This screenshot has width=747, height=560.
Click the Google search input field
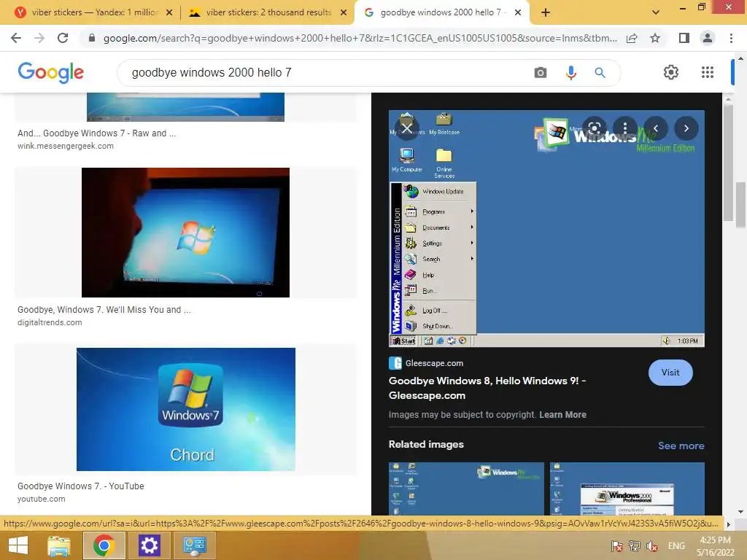pyautogui.click(x=324, y=72)
